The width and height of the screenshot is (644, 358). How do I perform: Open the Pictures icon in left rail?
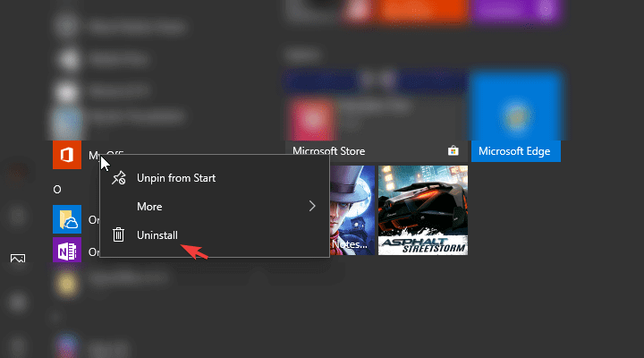point(18,258)
